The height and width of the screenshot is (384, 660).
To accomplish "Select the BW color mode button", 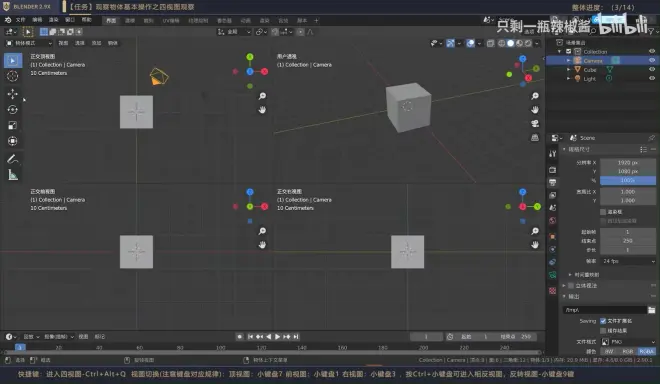I will (x=609, y=351).
